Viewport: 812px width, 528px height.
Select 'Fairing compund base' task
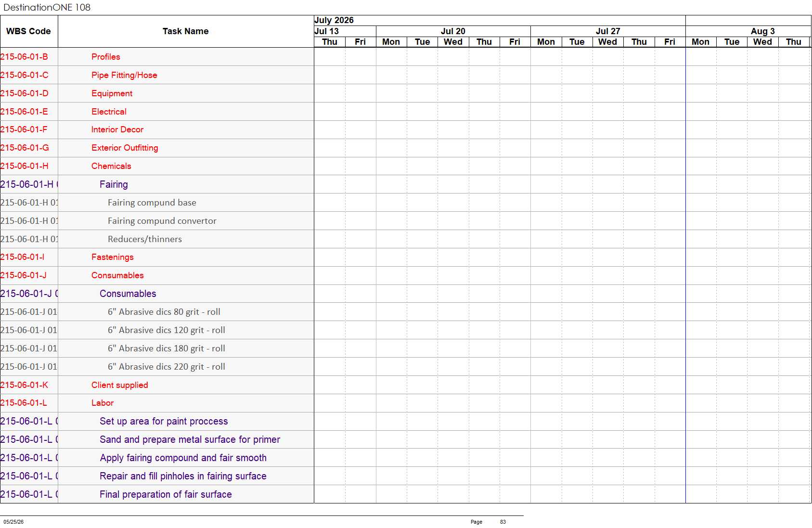click(152, 203)
